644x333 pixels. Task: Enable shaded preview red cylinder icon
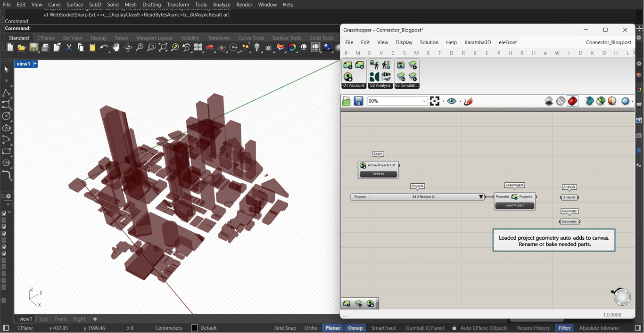[x=572, y=101]
